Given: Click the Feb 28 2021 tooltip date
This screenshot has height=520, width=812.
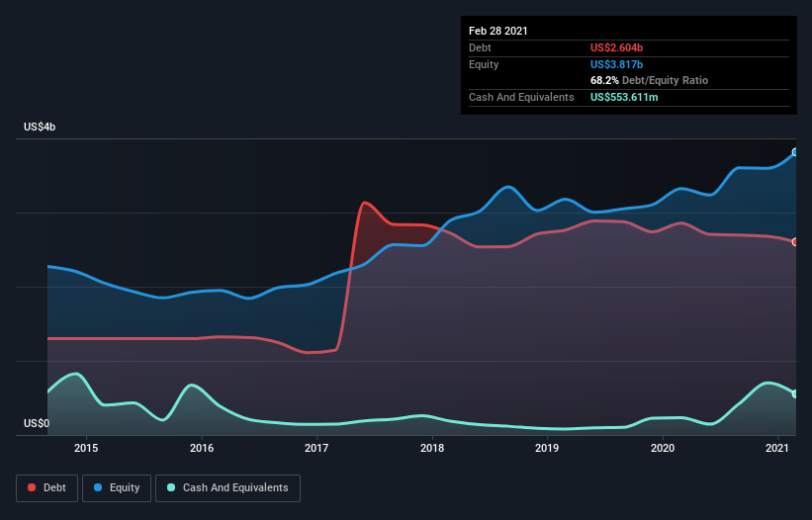Looking at the screenshot, I should pyautogui.click(x=498, y=31).
